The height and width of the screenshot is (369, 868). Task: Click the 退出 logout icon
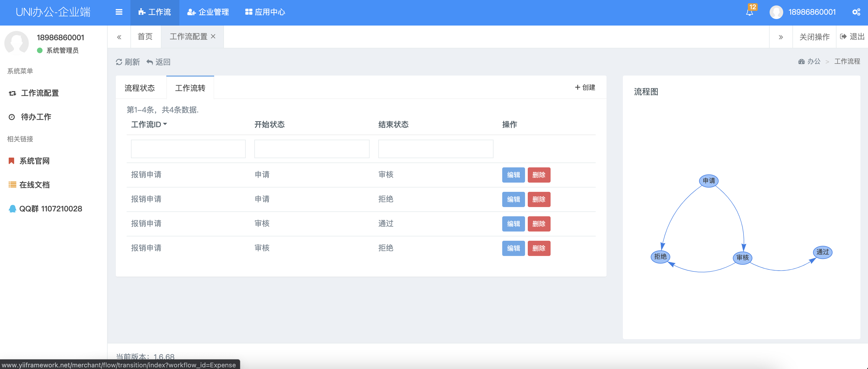point(843,36)
